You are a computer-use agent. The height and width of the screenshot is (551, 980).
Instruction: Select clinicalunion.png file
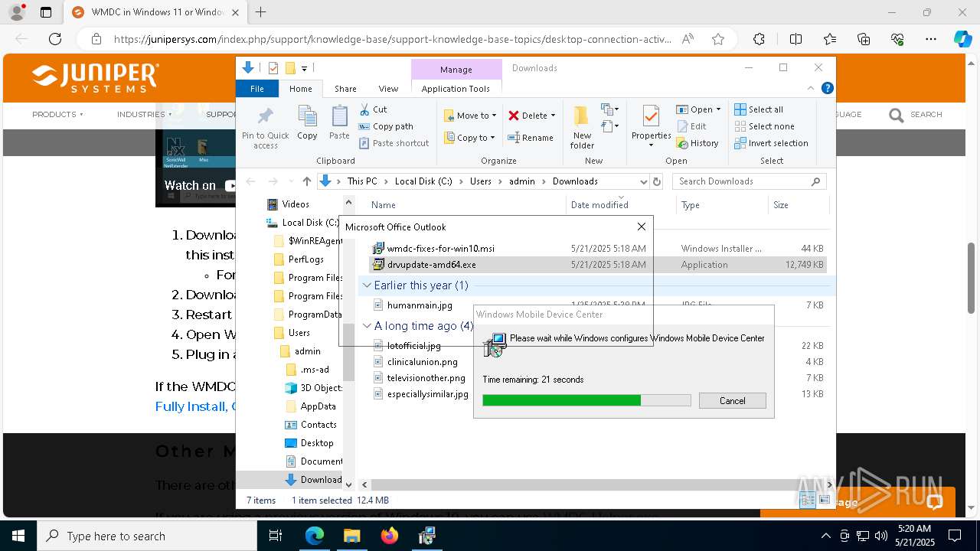423,362
